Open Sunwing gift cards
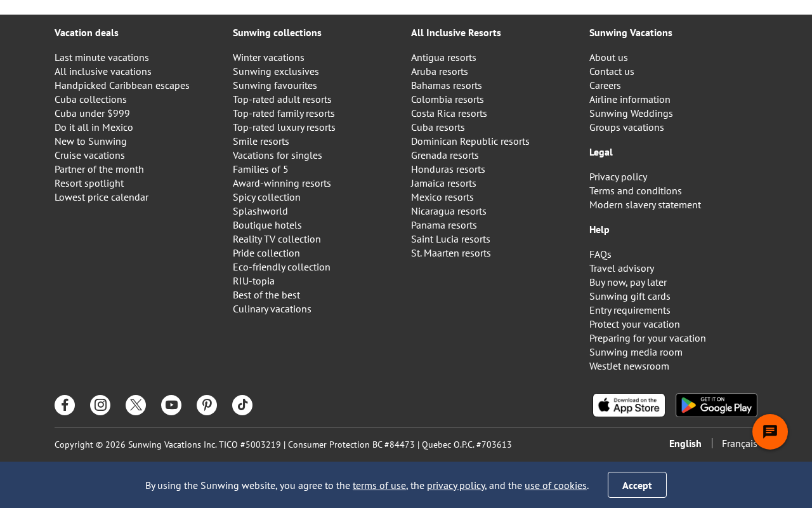812x508 pixels. 630,296
